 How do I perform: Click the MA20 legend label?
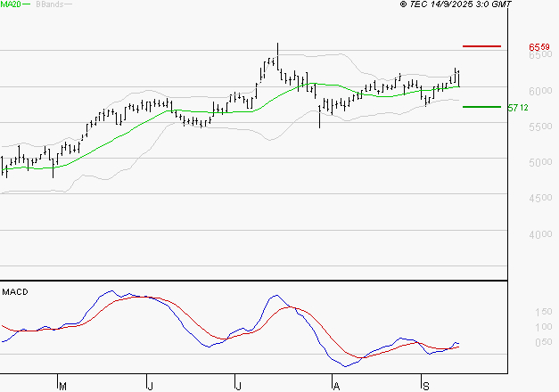[10, 4]
